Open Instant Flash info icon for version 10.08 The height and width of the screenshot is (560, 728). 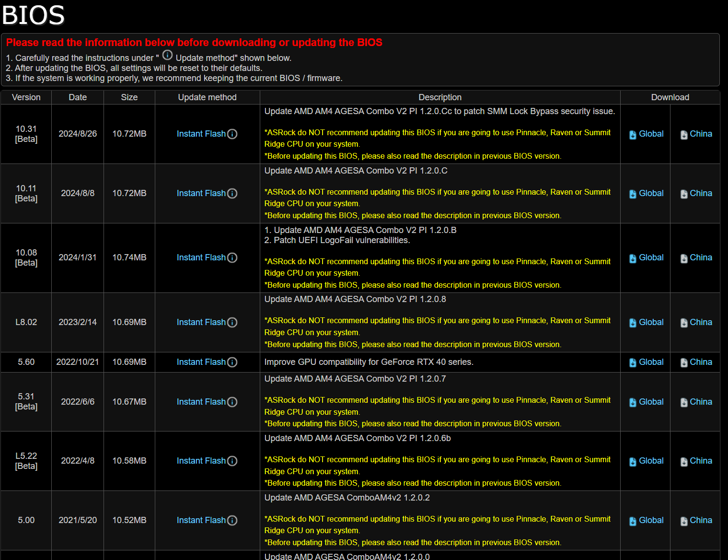coord(232,258)
